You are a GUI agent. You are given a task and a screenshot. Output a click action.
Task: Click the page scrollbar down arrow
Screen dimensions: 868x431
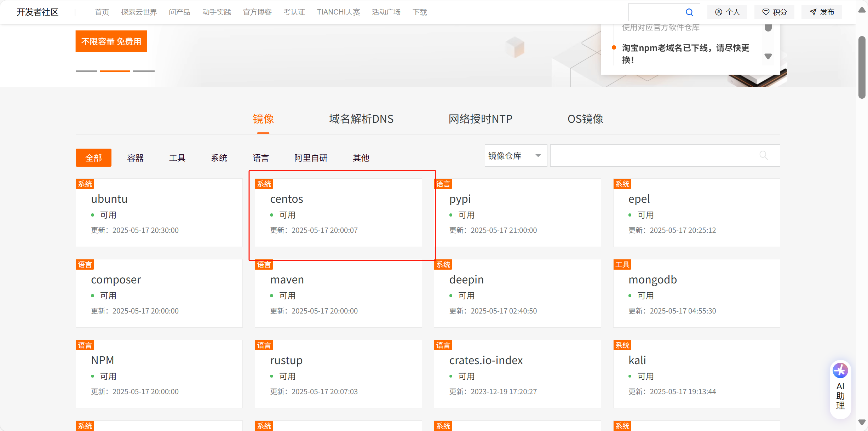click(862, 422)
